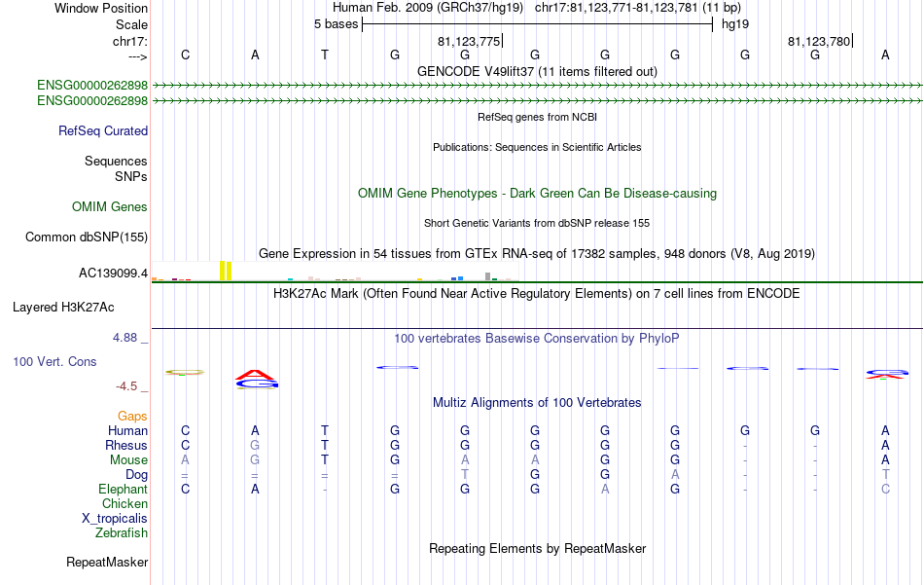Click the AC139099.4 GTEx track label
924x585 pixels.
[x=113, y=274]
